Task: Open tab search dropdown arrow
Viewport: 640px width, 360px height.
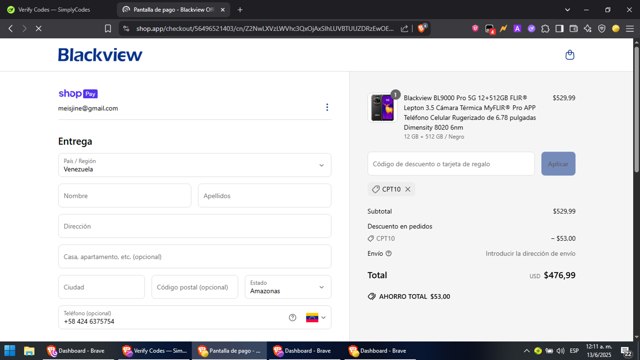Action: [567, 9]
